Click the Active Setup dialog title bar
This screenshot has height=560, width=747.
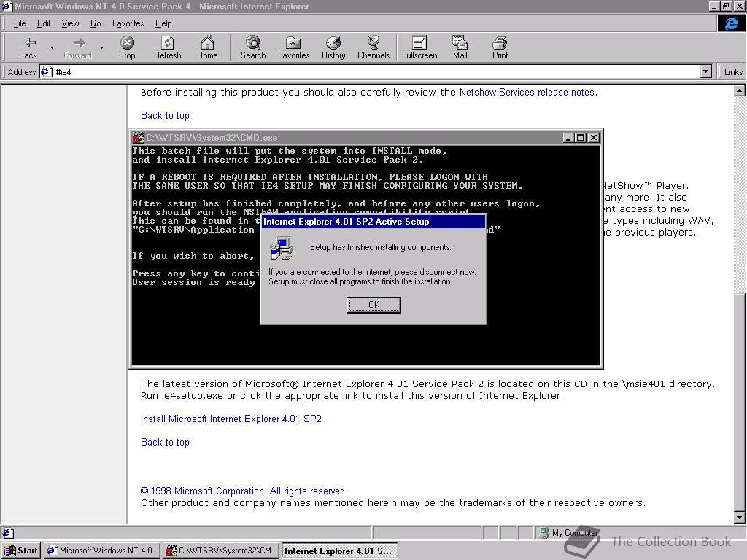tap(373, 222)
